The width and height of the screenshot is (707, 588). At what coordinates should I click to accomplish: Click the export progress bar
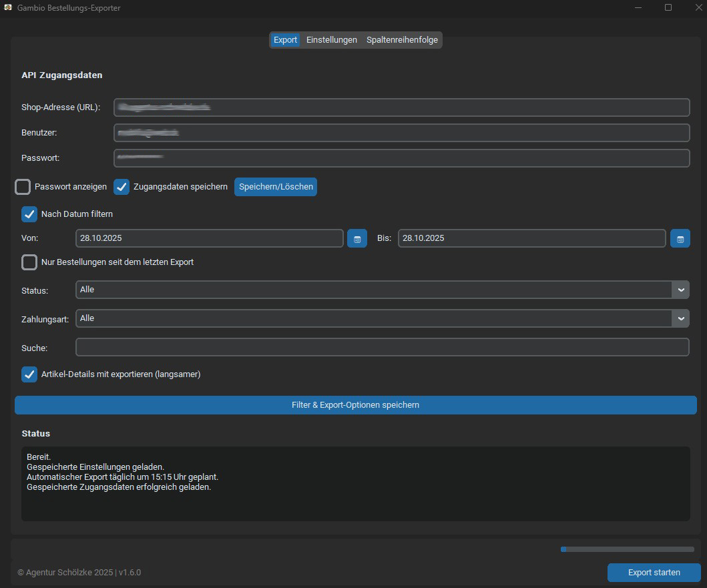[x=627, y=549]
